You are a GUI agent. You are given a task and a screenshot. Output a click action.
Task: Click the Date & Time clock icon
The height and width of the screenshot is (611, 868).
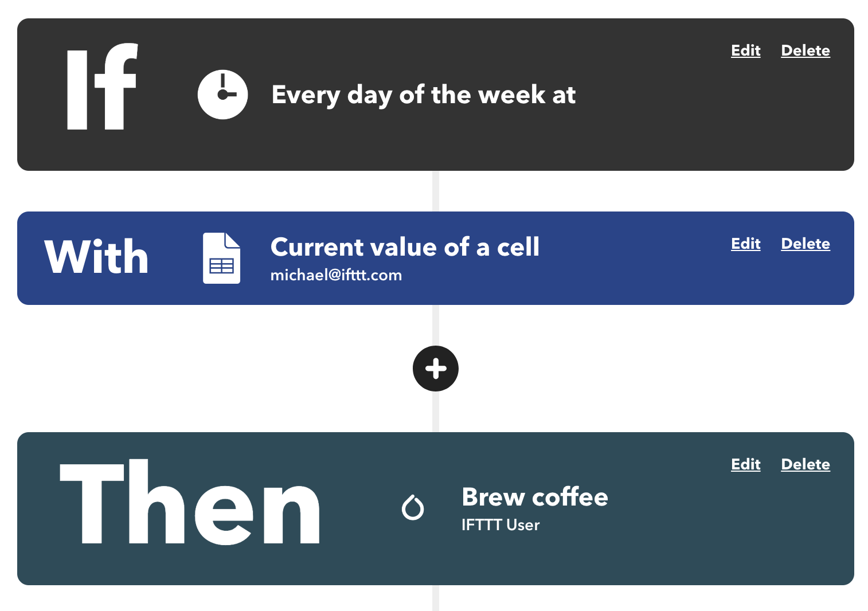pos(222,95)
